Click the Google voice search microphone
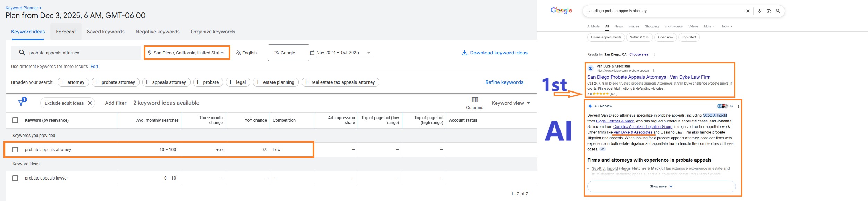The height and width of the screenshot is (201, 868). pyautogui.click(x=759, y=11)
